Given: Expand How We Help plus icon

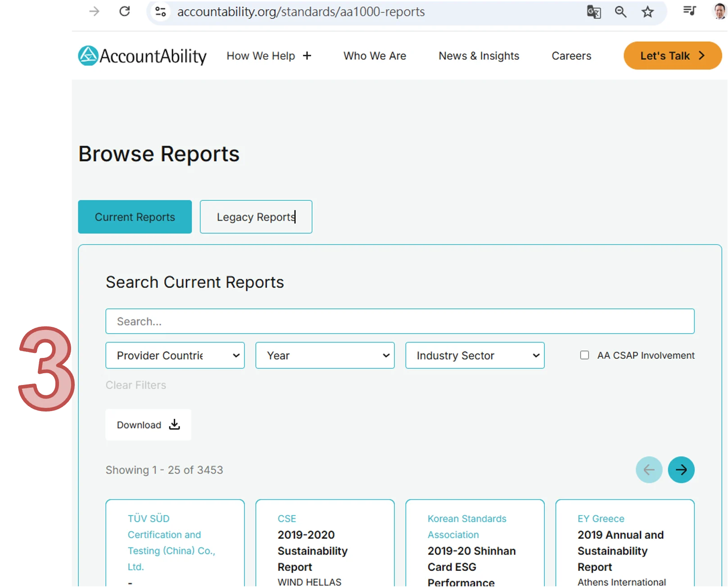Looking at the screenshot, I should [307, 55].
